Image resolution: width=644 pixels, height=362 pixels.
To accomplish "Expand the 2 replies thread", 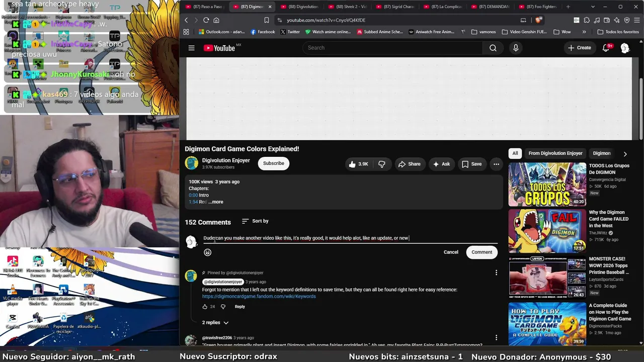I will click(215, 323).
